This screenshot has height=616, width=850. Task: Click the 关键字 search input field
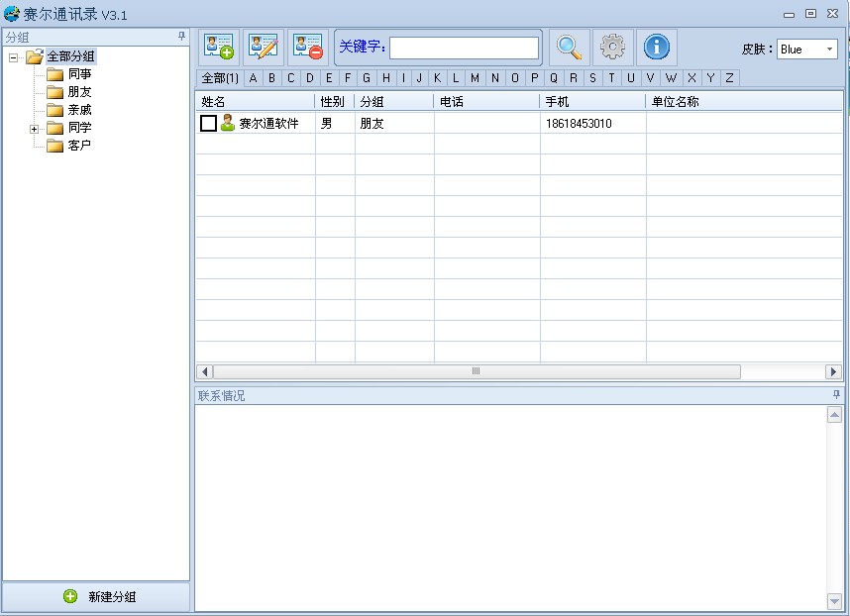[464, 48]
